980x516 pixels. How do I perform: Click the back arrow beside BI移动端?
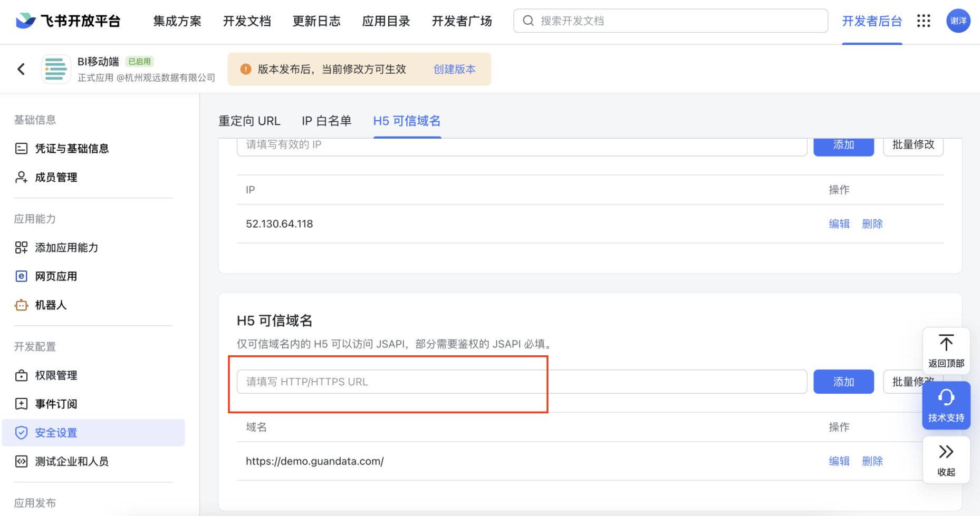(x=21, y=69)
